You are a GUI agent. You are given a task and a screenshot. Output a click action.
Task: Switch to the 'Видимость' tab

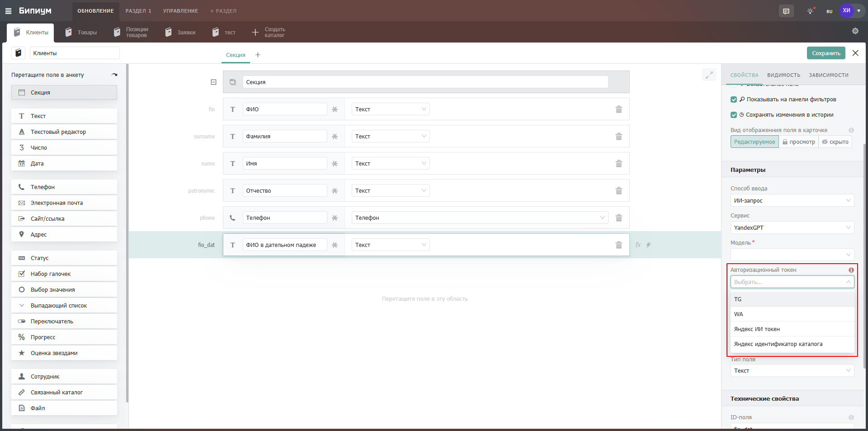pos(783,75)
